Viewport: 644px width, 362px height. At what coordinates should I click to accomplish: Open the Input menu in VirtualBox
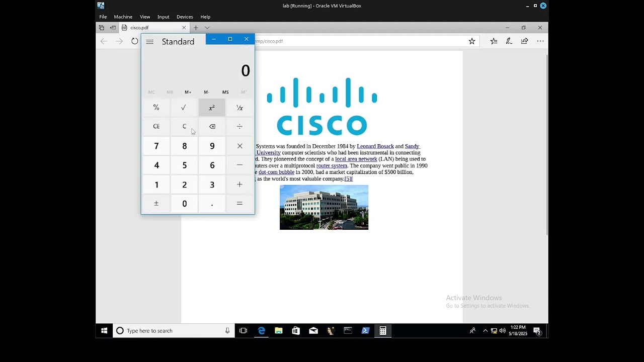[164, 17]
